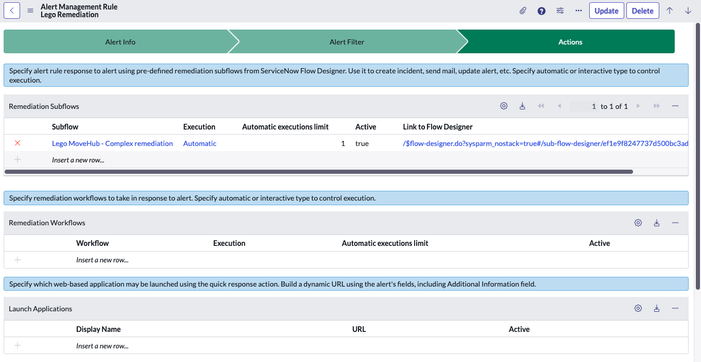Click the back arrow button

[12, 11]
